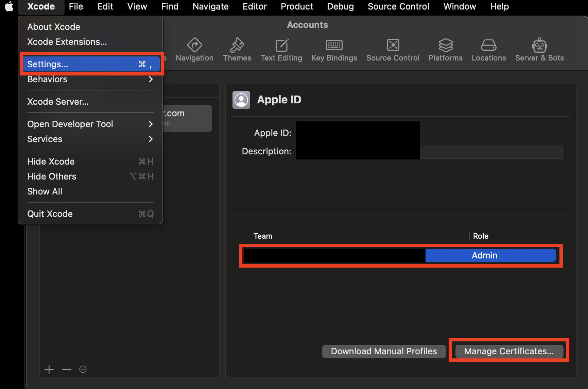Expand the Behaviors submenu
588x389 pixels.
pyautogui.click(x=90, y=79)
